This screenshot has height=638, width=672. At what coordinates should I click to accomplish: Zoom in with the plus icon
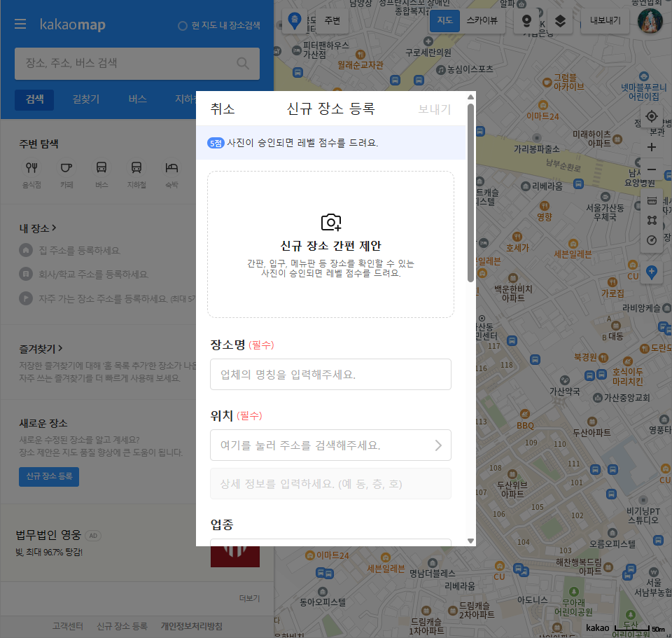pos(652,147)
